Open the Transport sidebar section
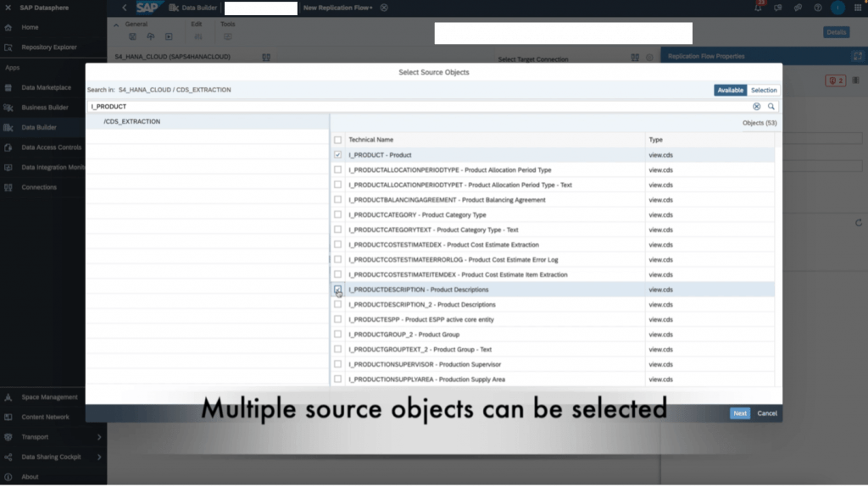 pyautogui.click(x=35, y=437)
